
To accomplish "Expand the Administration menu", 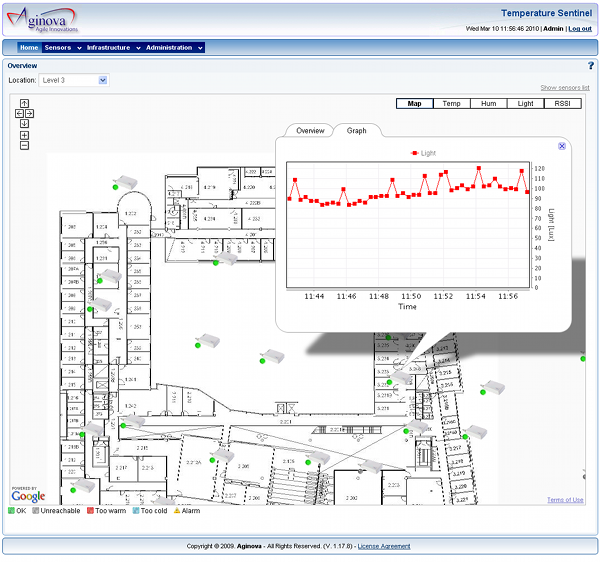I will click(172, 47).
